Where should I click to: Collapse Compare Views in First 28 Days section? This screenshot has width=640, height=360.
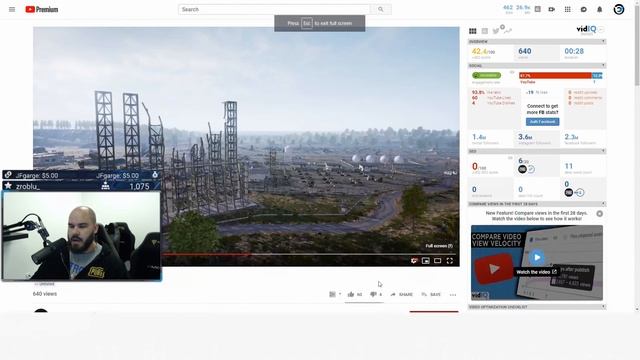pyautogui.click(x=603, y=204)
